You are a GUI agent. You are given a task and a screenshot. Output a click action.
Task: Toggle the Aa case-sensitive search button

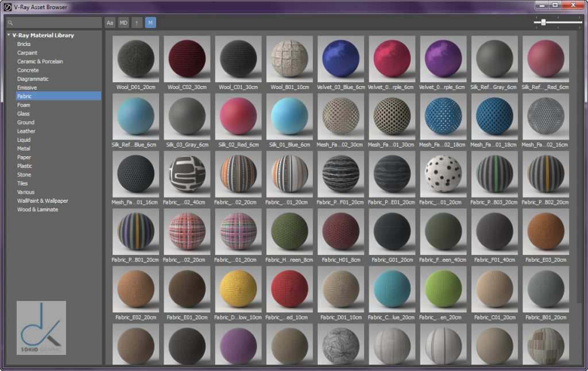[x=110, y=23]
